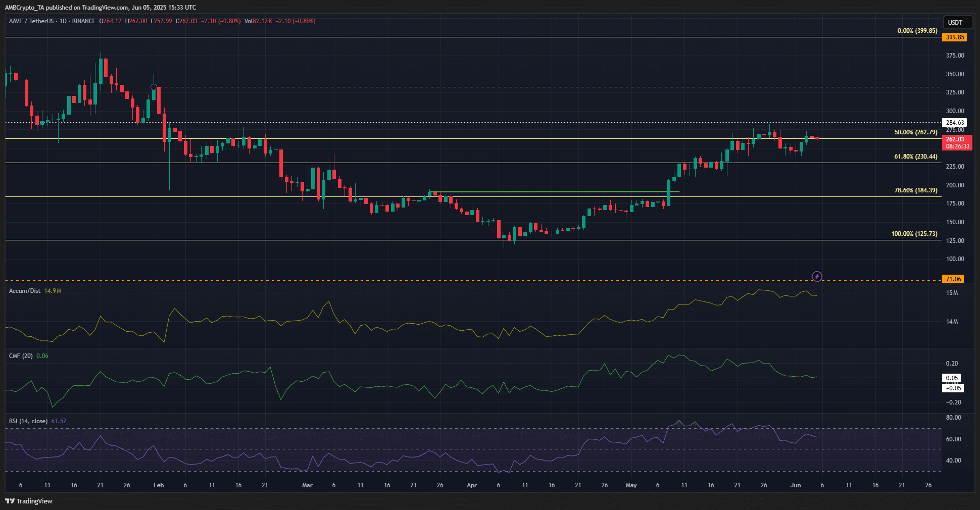Click the purple lightning bolt event icon
This screenshot has width=980, height=510.
[817, 276]
